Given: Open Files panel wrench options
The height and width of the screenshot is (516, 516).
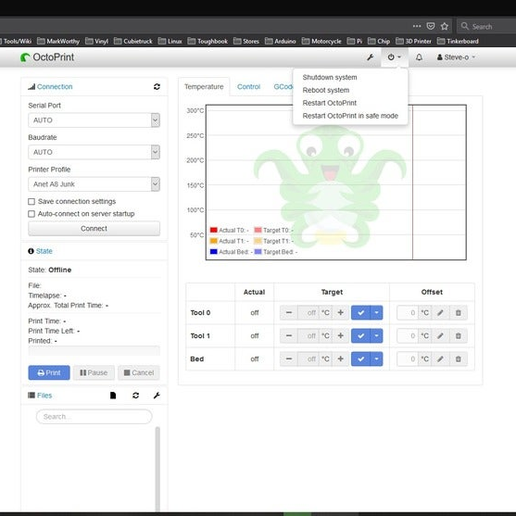Looking at the screenshot, I should (157, 395).
